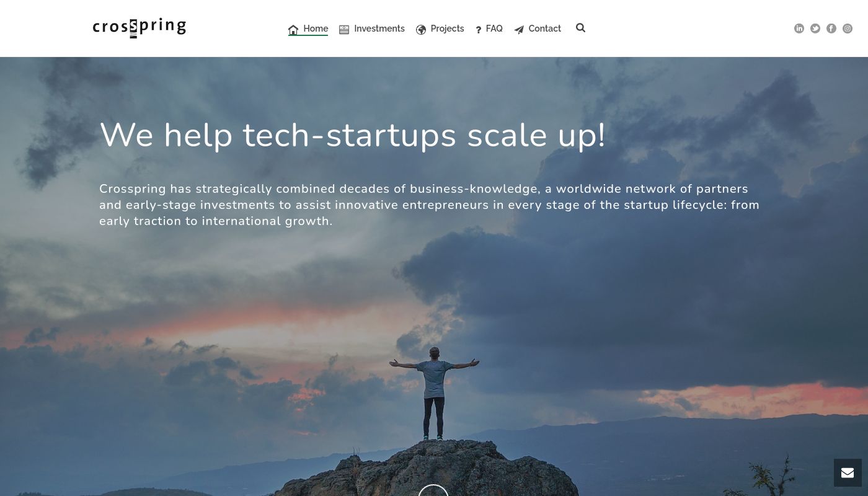
Task: Click the Instagram icon in header
Action: [x=848, y=29]
